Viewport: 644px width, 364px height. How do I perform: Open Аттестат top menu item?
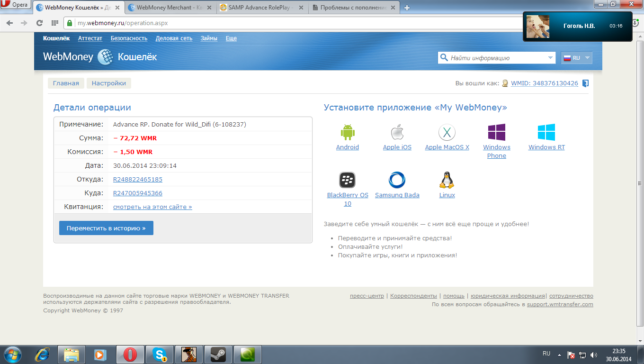90,38
